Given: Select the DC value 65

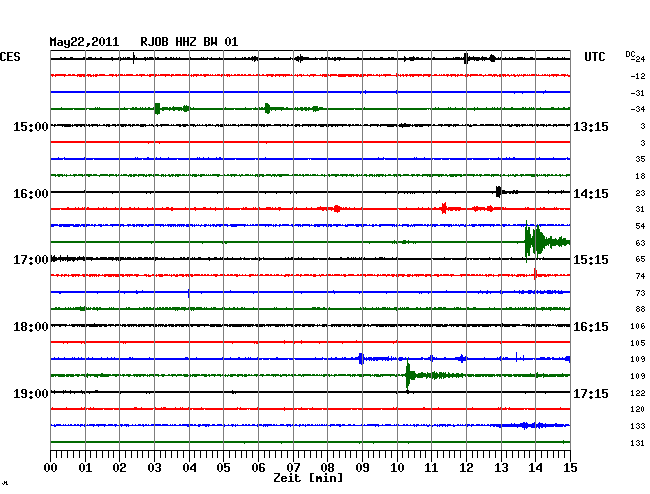Looking at the screenshot, I should click(x=640, y=259).
